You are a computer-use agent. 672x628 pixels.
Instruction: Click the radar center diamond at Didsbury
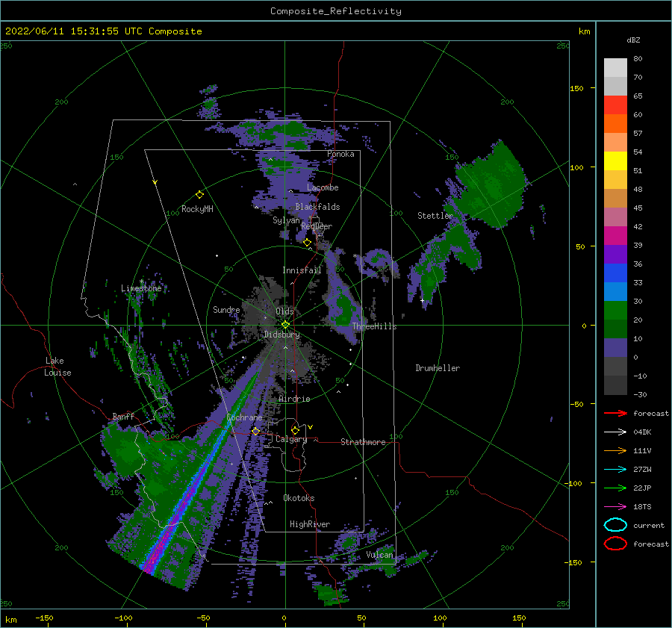tap(285, 325)
